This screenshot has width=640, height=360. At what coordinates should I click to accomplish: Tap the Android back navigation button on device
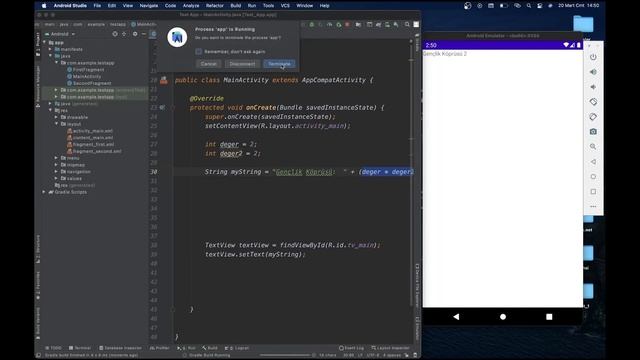click(456, 316)
